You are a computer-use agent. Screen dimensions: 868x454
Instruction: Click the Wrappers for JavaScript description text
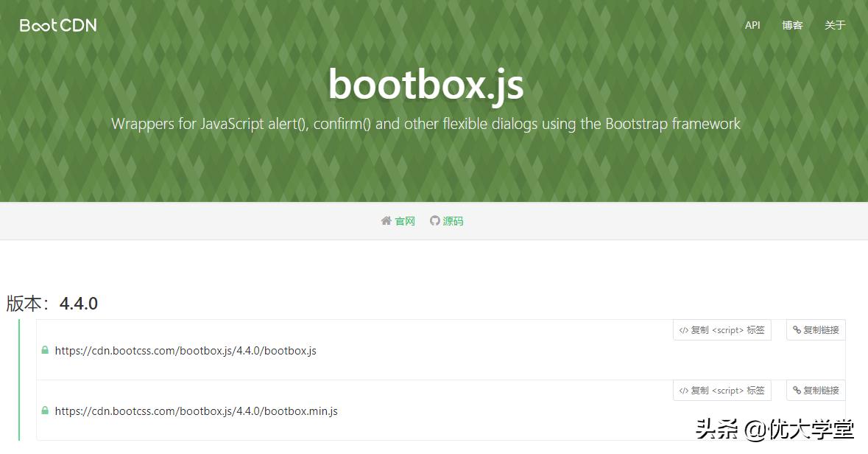(426, 124)
